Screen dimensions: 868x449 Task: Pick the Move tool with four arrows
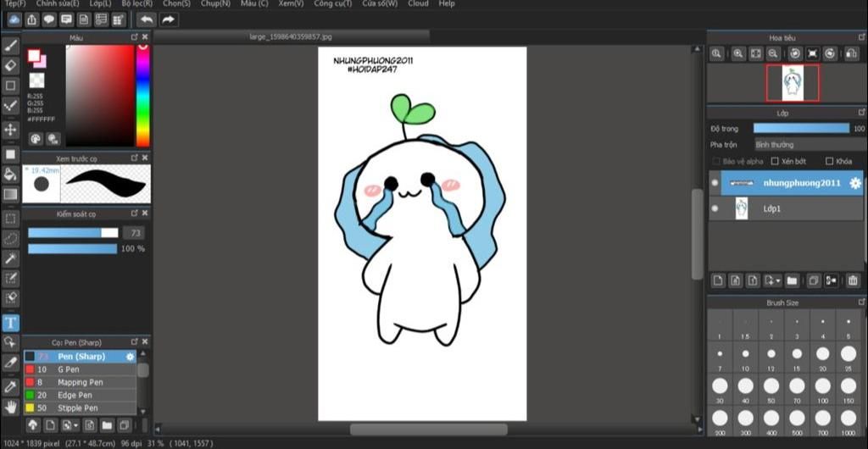pos(10,130)
